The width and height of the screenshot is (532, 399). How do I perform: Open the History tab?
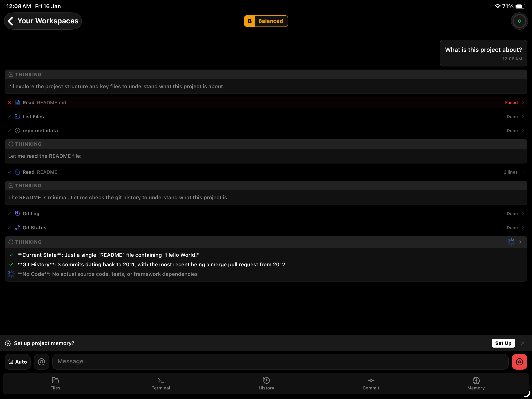(x=266, y=383)
